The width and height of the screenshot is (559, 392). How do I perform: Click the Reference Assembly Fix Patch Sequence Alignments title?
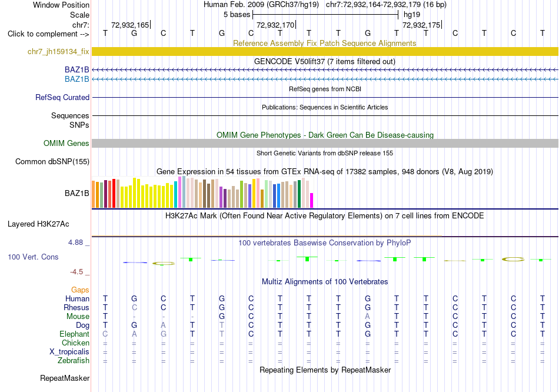pyautogui.click(x=324, y=43)
